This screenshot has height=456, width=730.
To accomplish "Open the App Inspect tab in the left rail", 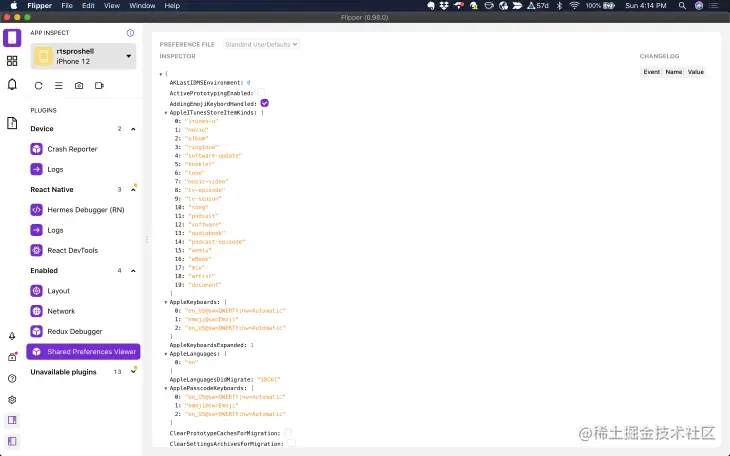I will point(12,38).
